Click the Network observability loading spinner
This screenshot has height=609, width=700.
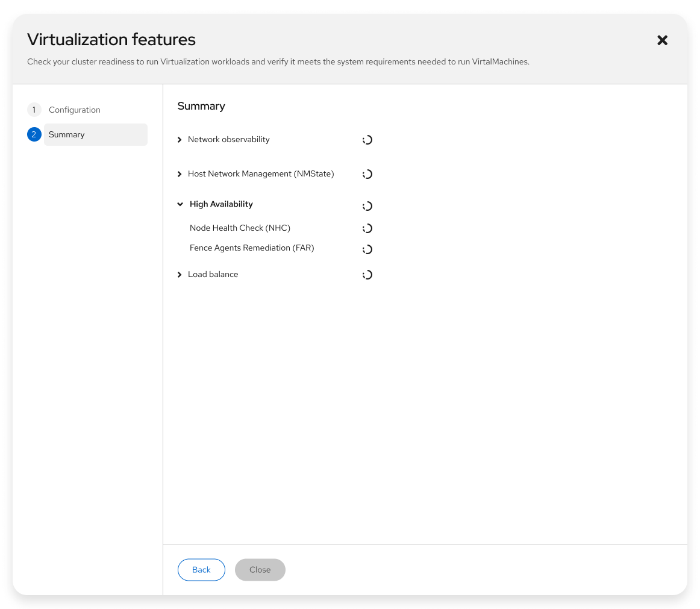pos(367,140)
